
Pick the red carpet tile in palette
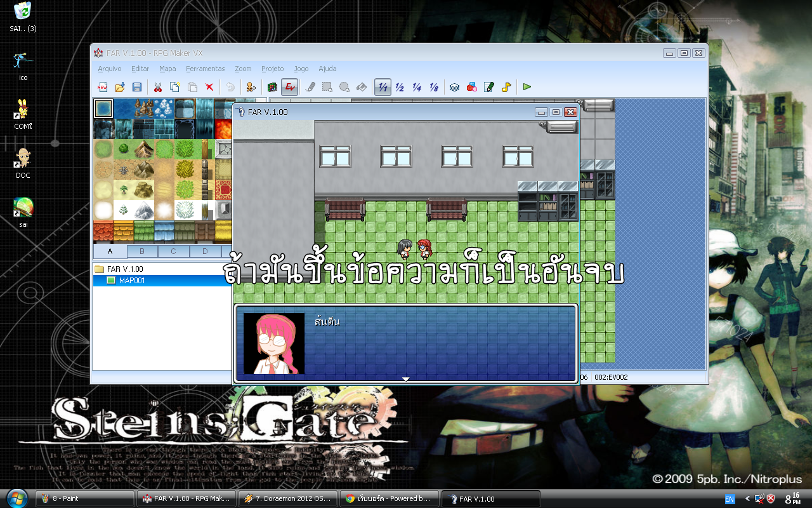(224, 190)
